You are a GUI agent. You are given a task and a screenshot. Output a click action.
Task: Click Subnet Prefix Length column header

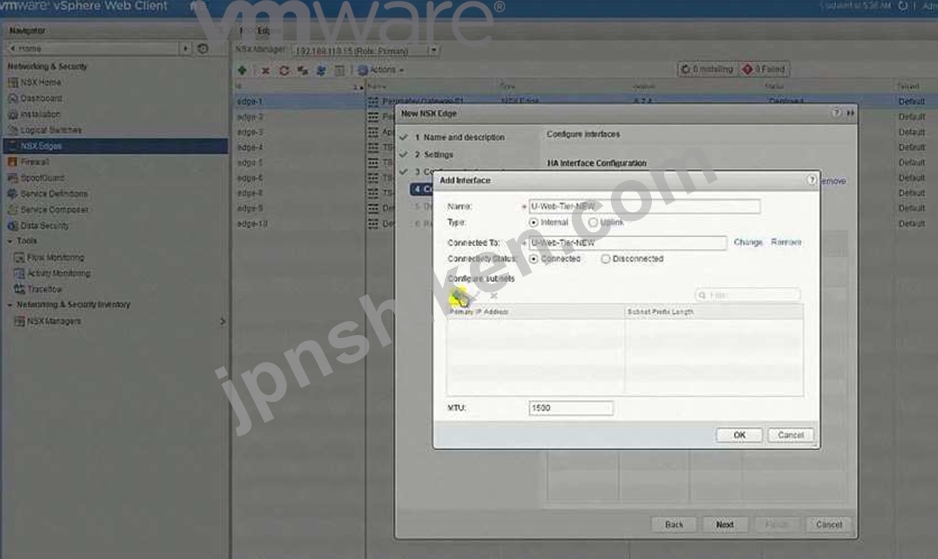714,312
